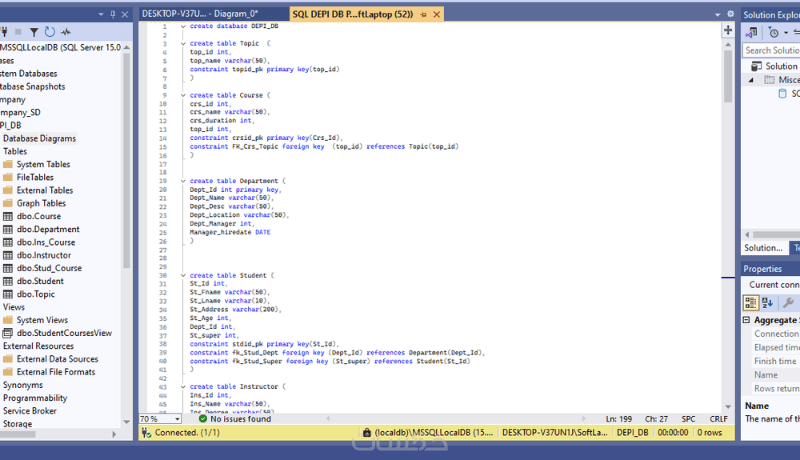Image resolution: width=800 pixels, height=460 pixels.
Task: Toggle Categorized view in Properties
Action: [751, 302]
